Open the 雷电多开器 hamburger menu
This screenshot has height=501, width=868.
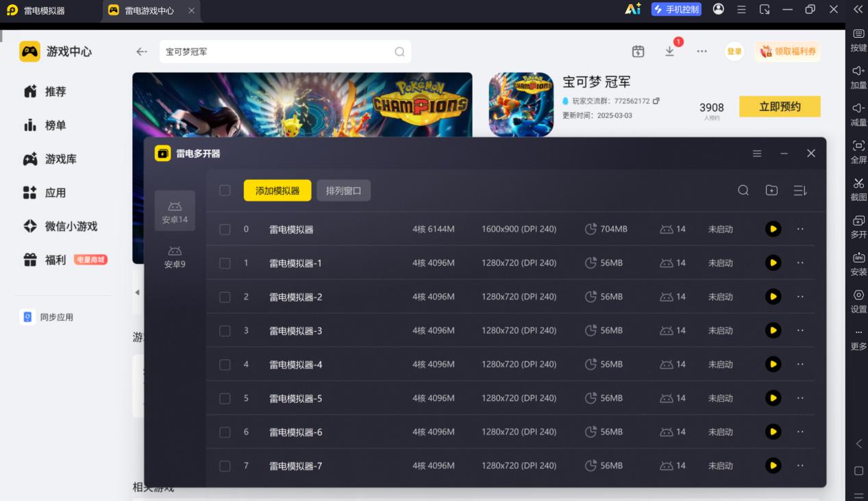pyautogui.click(x=757, y=154)
